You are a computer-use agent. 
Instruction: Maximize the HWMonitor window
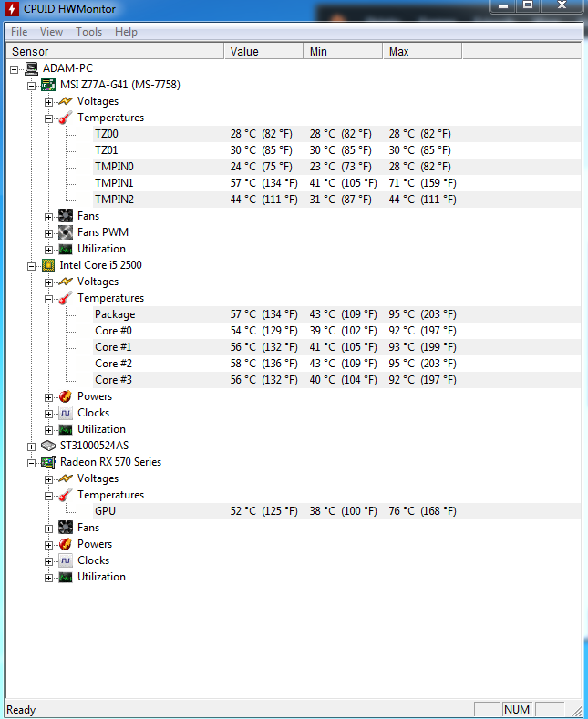pos(528,5)
